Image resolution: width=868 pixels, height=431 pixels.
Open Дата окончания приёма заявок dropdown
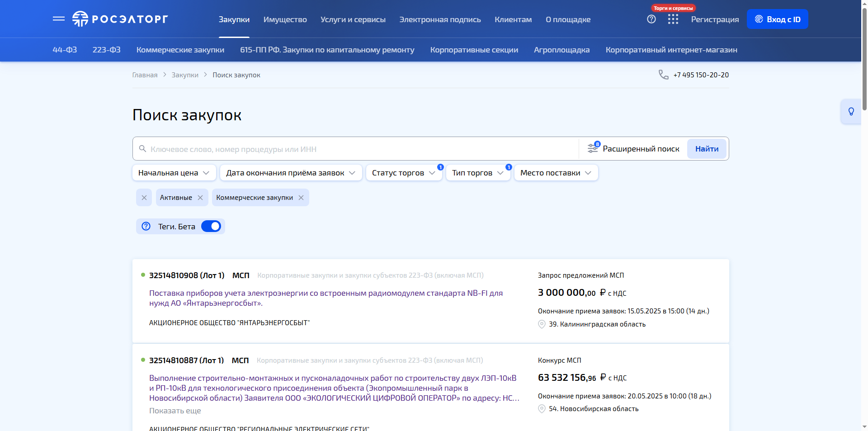tap(291, 173)
